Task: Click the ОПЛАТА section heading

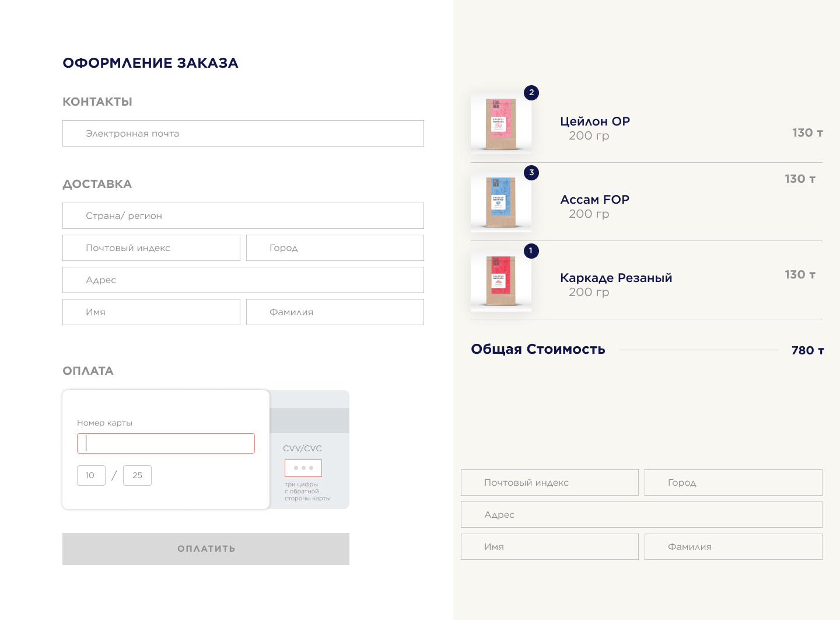Action: point(88,371)
